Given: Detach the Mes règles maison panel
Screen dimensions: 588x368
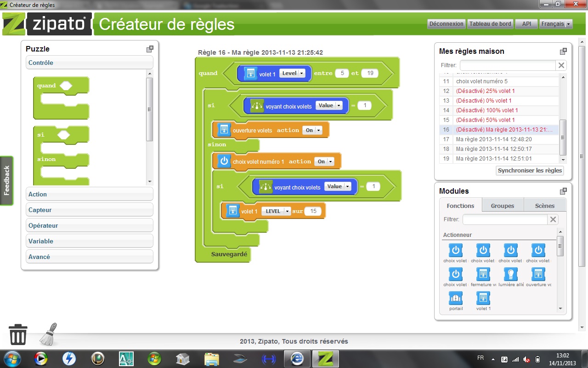Looking at the screenshot, I should point(563,52).
